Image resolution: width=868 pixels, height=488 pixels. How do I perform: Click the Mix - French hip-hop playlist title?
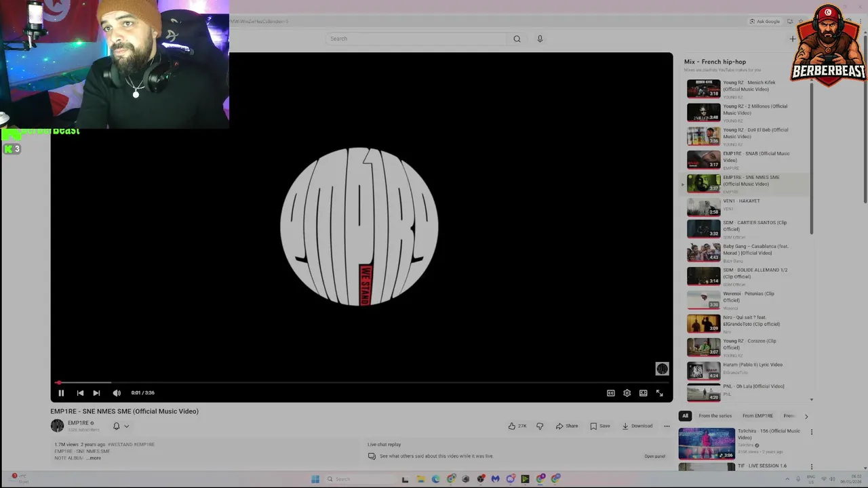(715, 62)
